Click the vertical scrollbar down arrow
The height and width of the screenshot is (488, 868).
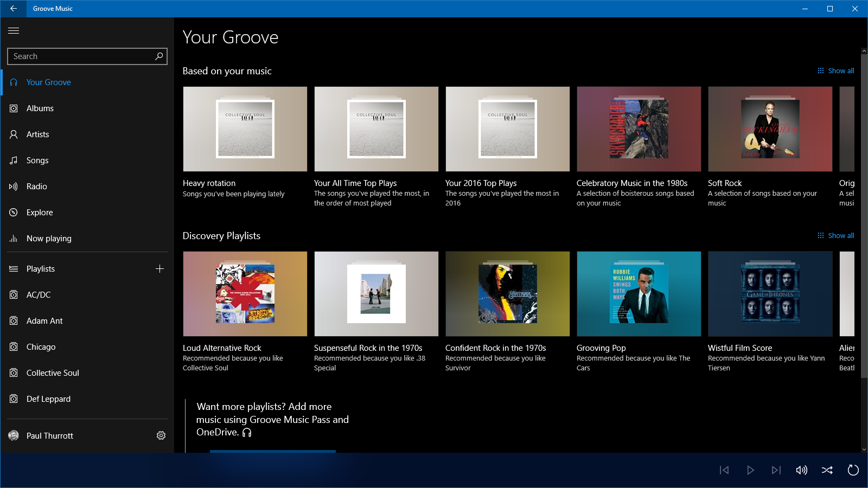point(864,450)
